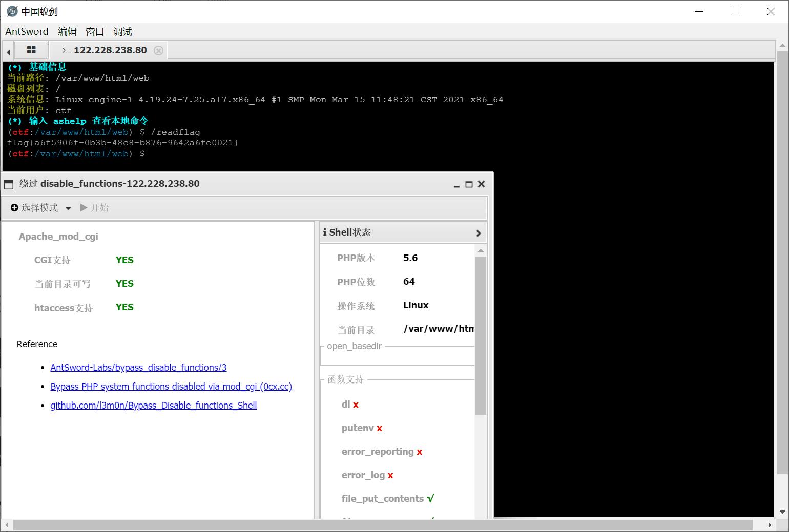
Task: Click the file_put_contents function entry
Action: 388,499
